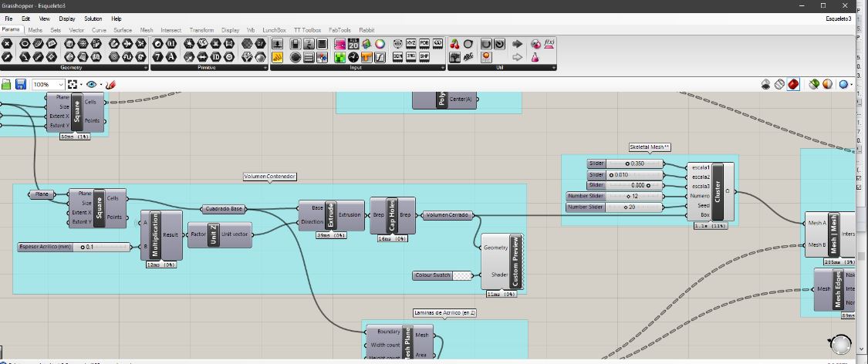This screenshot has height=364, width=868.
Task: Click the slider with value 0.350
Action: click(625, 163)
